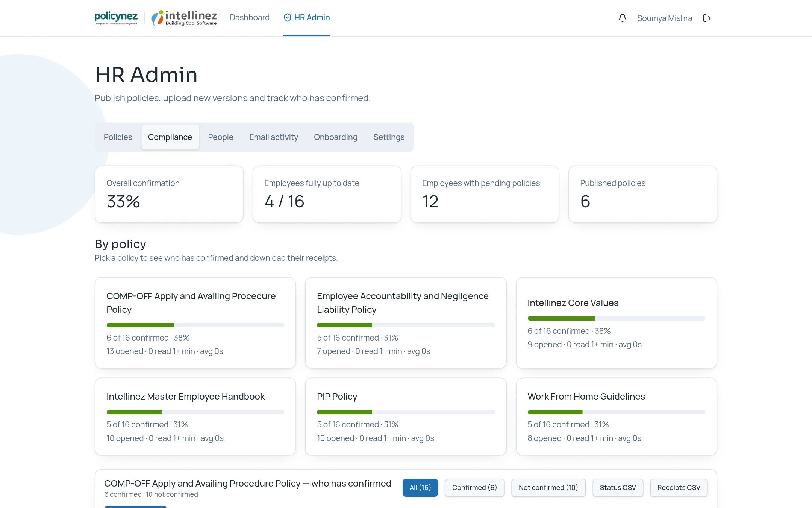Image resolution: width=812 pixels, height=508 pixels.
Task: Click the Employees fully up to date card
Action: coord(327,194)
